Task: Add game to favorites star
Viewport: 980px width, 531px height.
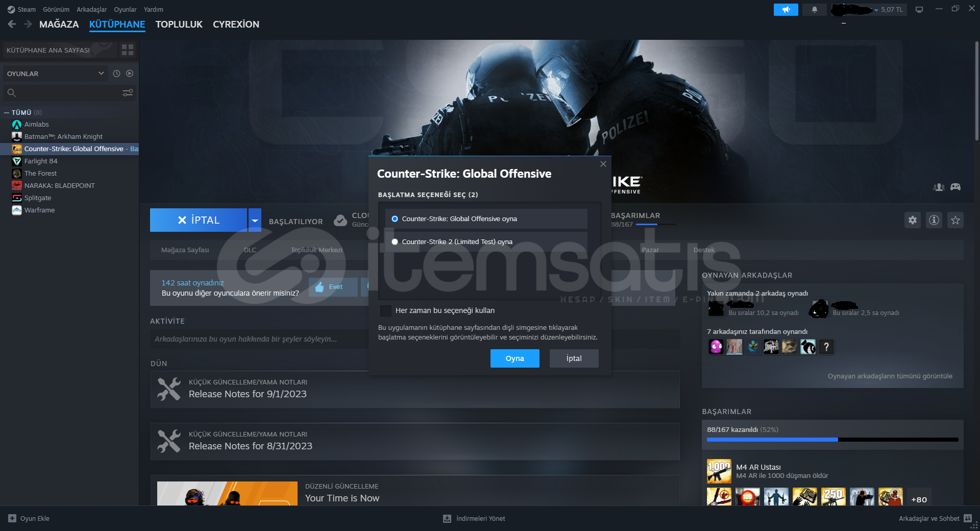Action: pos(955,220)
